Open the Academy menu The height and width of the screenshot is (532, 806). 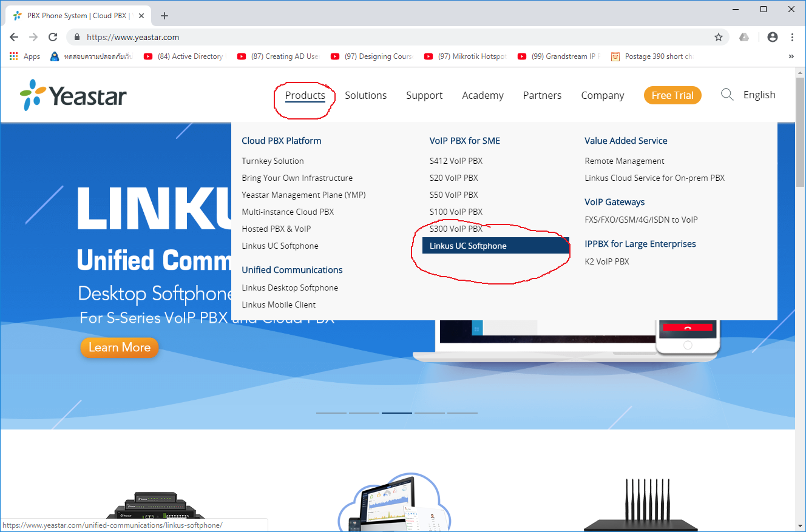tap(483, 95)
